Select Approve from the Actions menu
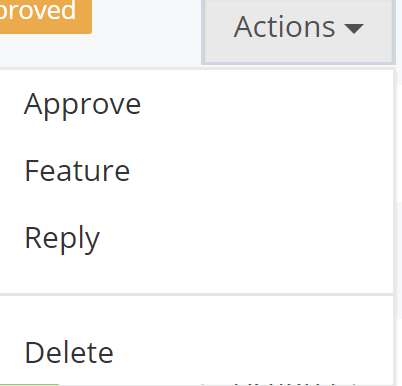Viewport: 402px width, 386px height. pos(197,104)
